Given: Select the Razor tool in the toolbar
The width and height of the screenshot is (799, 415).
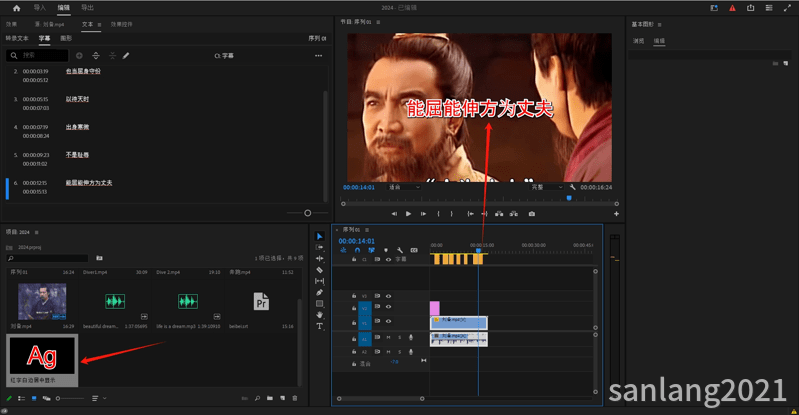Looking at the screenshot, I should coord(319,270).
